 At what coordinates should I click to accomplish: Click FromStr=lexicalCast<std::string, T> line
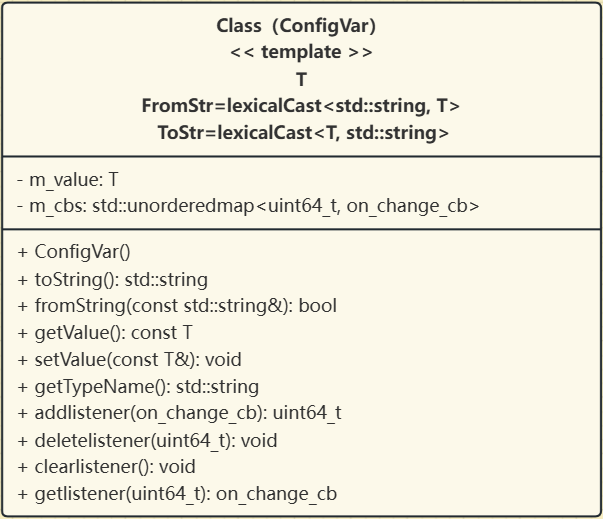point(301,106)
